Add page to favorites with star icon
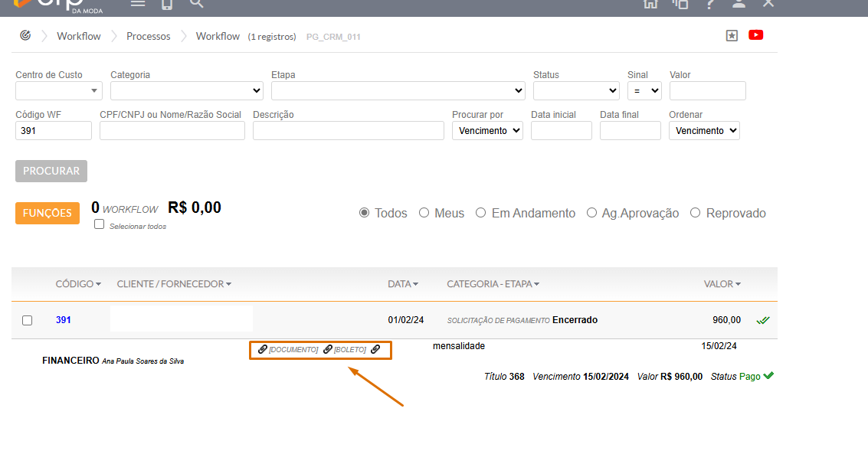 (x=732, y=36)
